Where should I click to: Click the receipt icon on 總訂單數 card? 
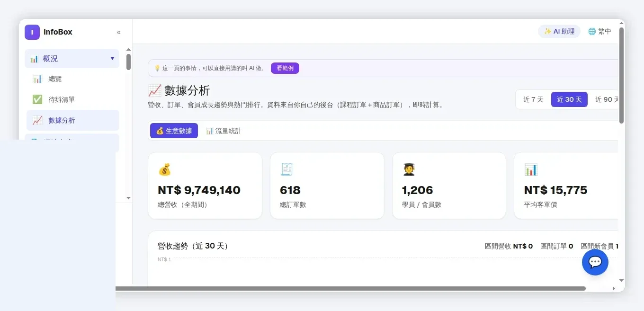pos(286,169)
